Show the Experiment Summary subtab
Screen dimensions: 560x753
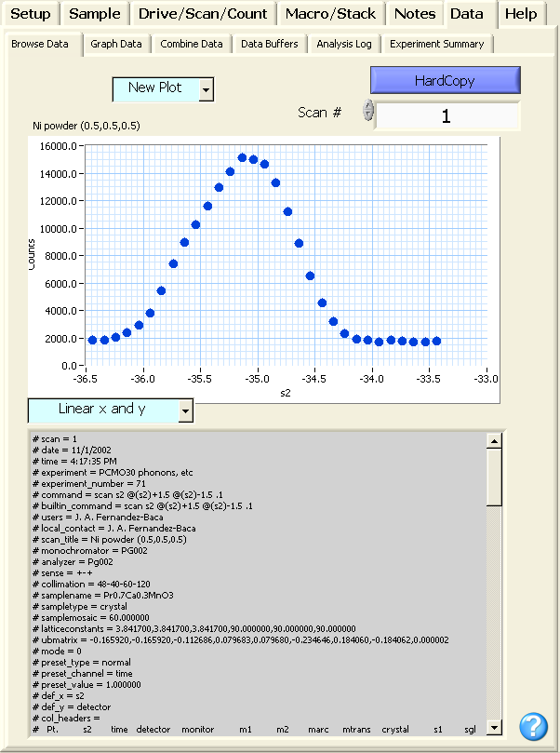(436, 44)
